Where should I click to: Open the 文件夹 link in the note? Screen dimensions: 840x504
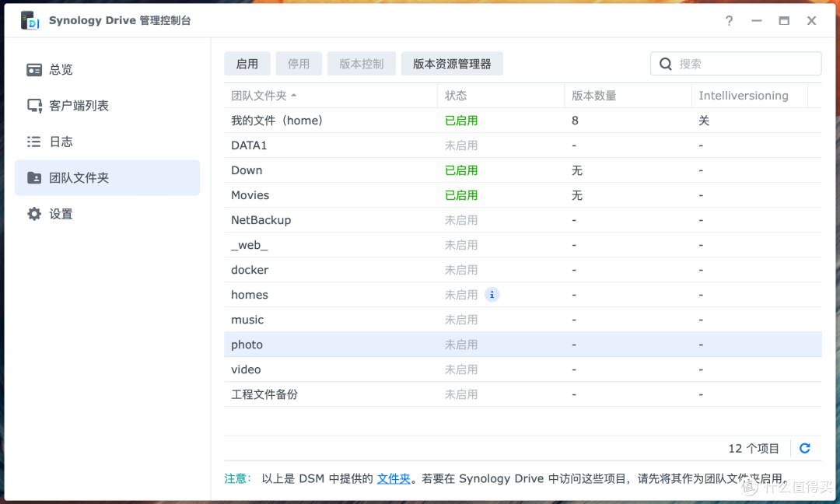pos(394,479)
